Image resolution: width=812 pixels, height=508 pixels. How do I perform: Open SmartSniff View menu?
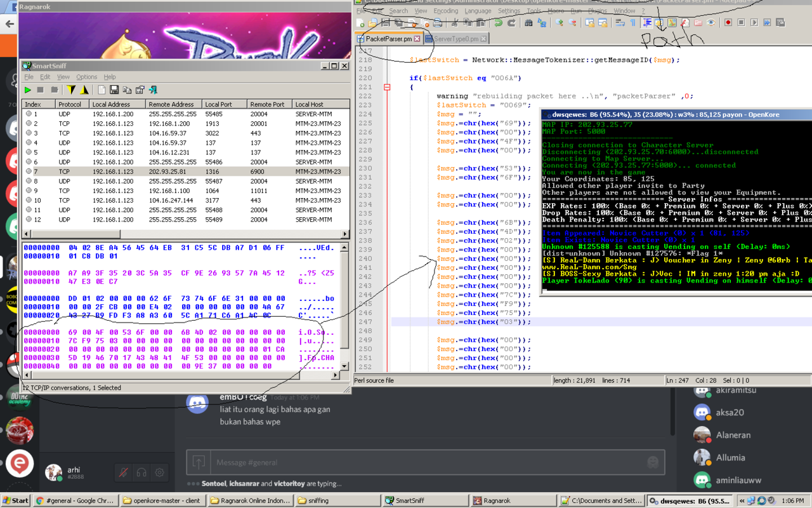point(63,77)
